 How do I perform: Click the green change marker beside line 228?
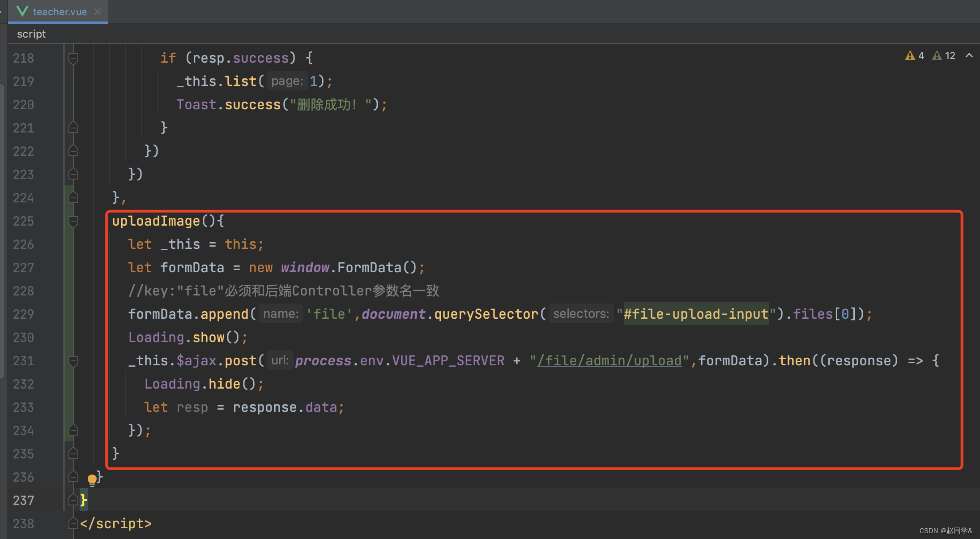[69, 291]
